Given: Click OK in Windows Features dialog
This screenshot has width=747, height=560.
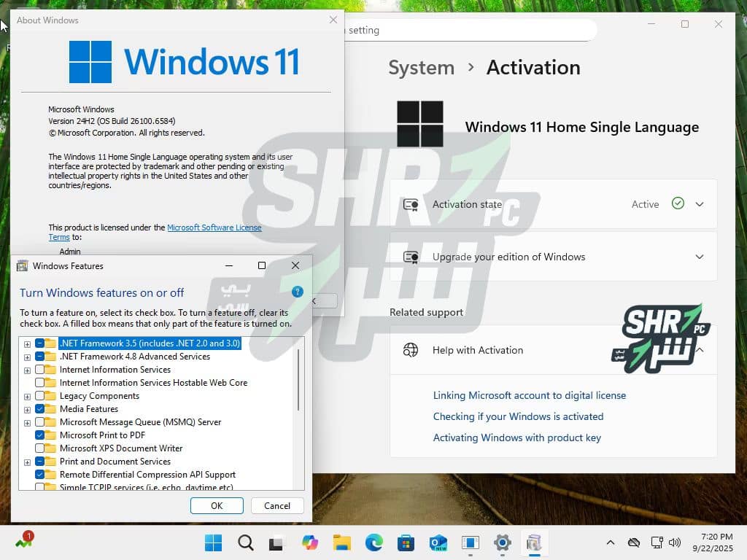Looking at the screenshot, I should tap(217, 505).
